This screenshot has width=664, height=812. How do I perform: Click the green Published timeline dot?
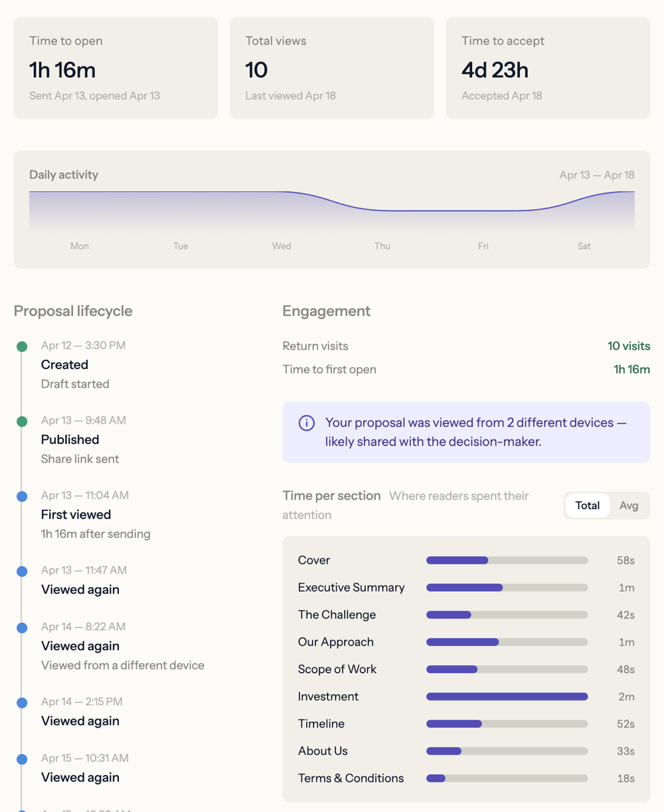(x=22, y=421)
